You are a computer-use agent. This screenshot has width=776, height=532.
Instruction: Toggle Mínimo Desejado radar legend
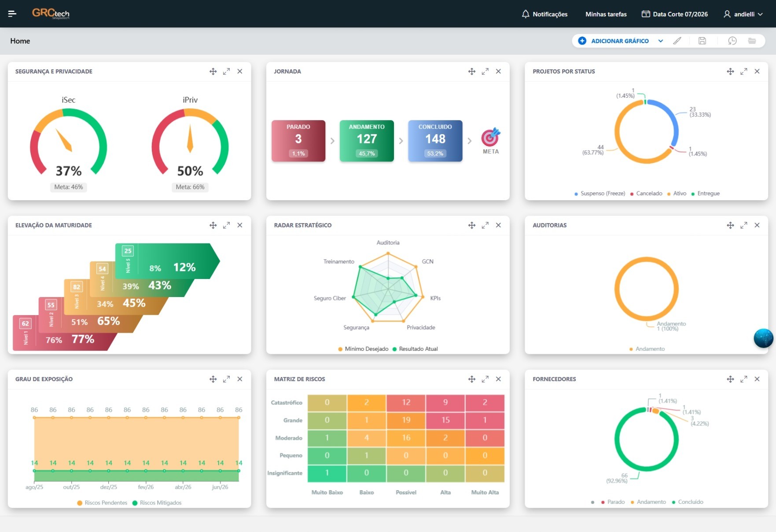[x=363, y=349]
